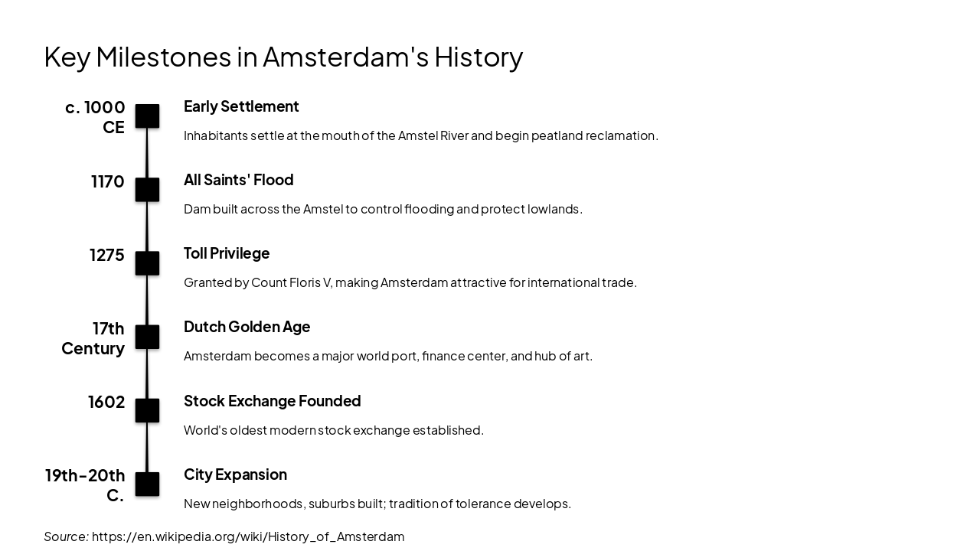
Task: Click the slide title about Amsterdam's History
Action: (283, 57)
